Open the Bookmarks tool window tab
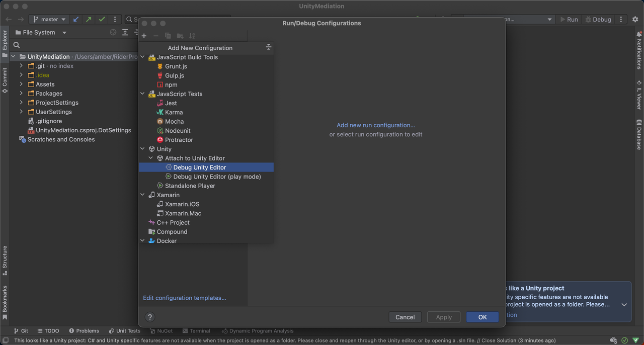The width and height of the screenshot is (644, 345). coord(5,303)
